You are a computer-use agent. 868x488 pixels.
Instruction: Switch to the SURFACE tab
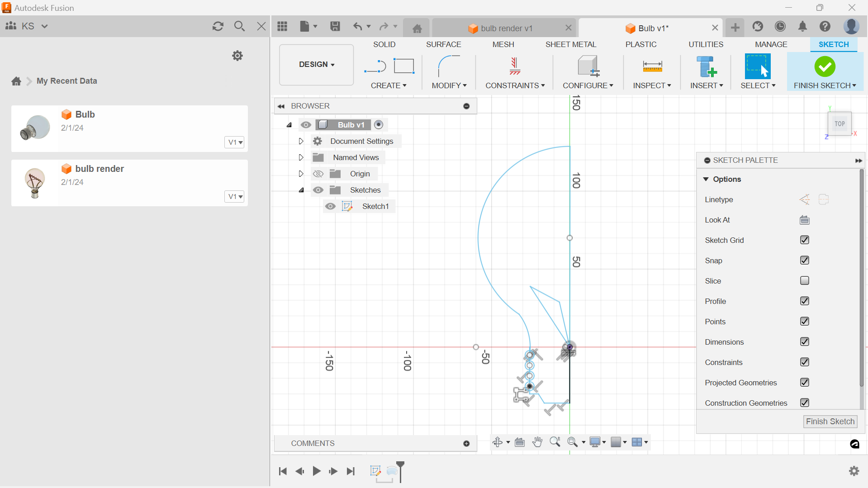[x=444, y=44]
